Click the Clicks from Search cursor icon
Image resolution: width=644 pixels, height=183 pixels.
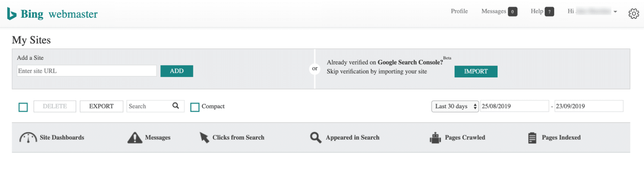point(204,138)
